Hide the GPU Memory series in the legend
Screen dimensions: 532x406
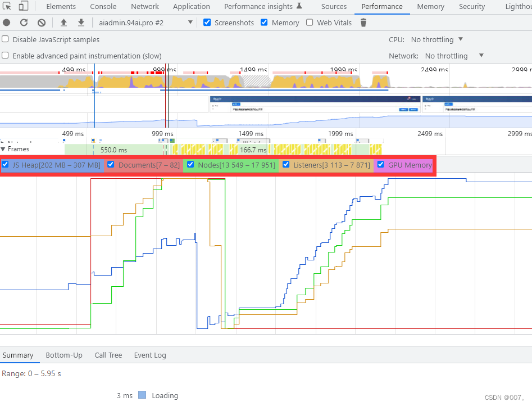[381, 165]
